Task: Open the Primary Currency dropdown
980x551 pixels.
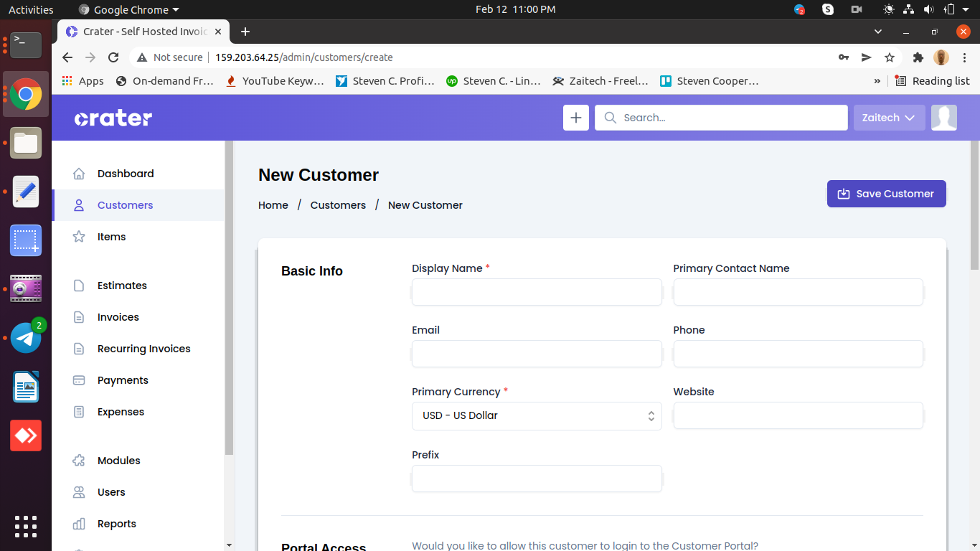Action: (537, 416)
